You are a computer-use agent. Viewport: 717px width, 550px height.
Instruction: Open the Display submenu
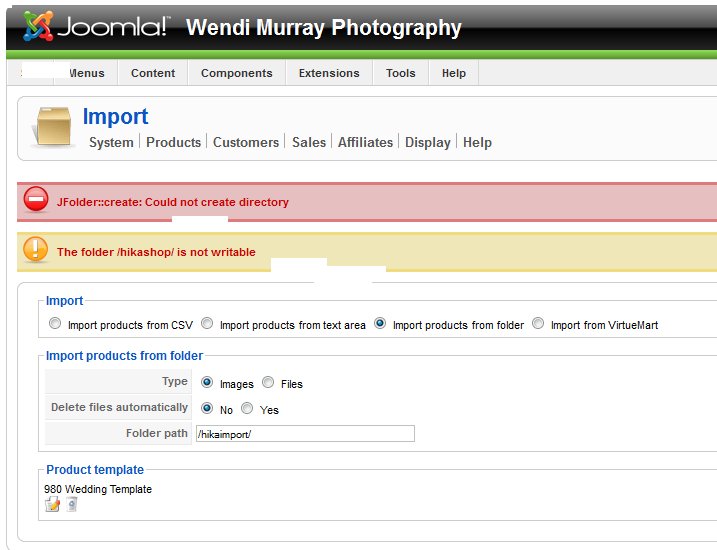click(x=428, y=142)
